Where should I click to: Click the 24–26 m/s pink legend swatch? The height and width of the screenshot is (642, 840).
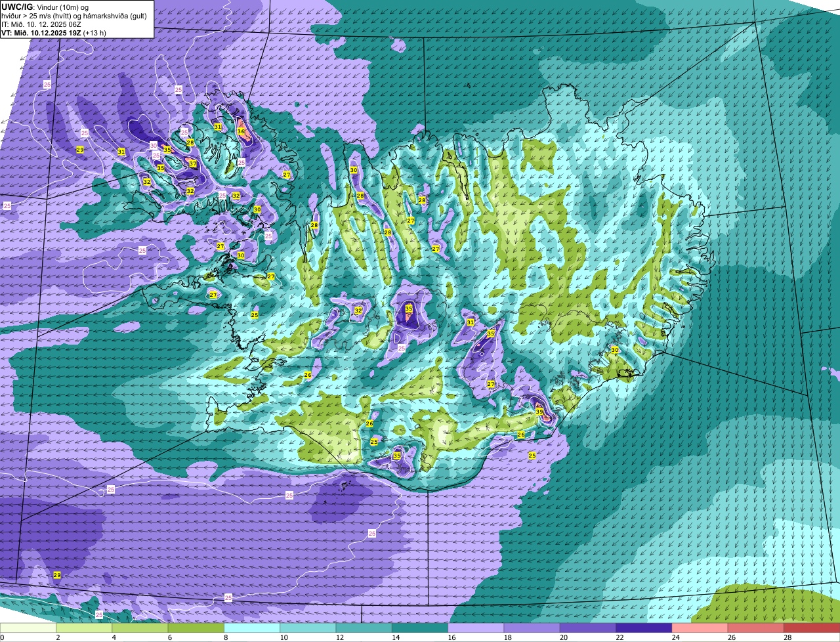[x=701, y=628]
